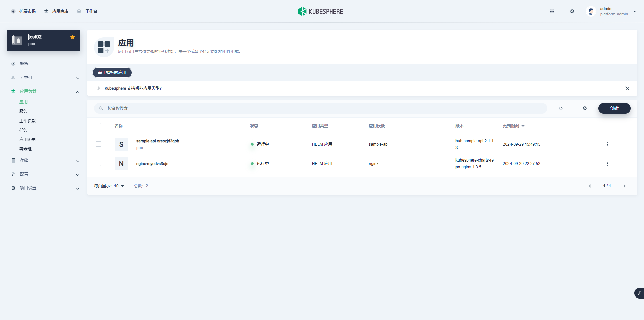644x320 pixels.
Task: Open platform settings gear in top bar
Action: [572, 11]
